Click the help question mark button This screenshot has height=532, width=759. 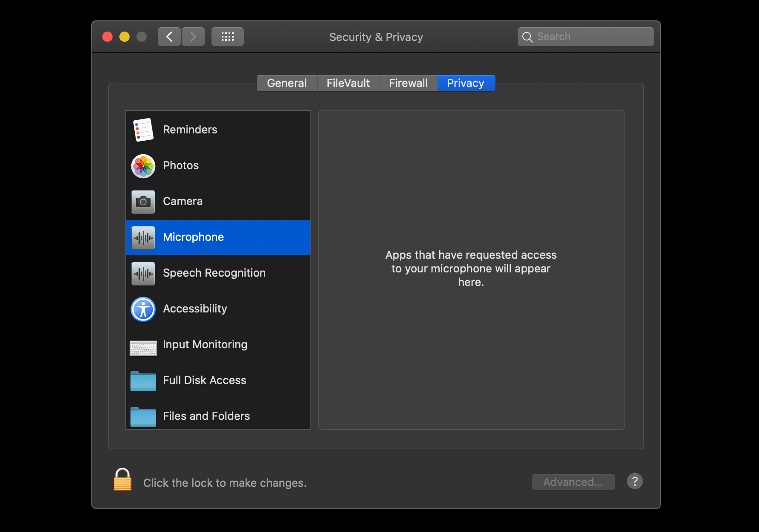(x=634, y=481)
